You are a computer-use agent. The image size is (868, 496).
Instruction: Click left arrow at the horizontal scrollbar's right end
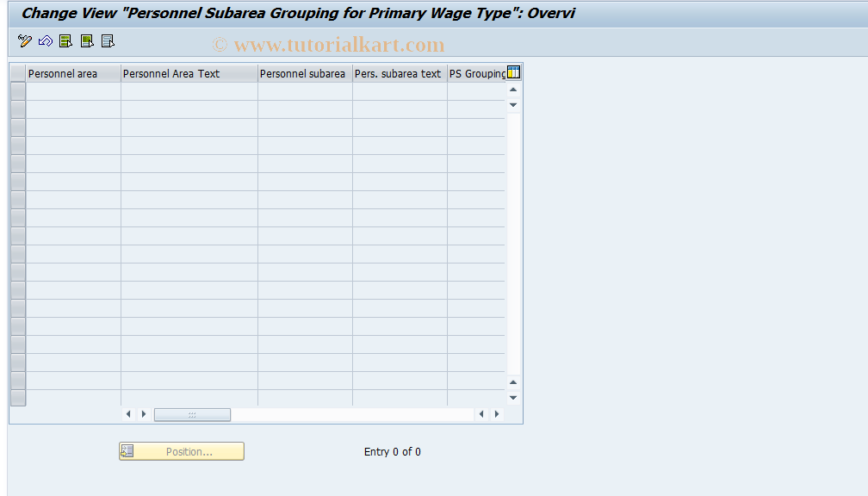pos(481,414)
